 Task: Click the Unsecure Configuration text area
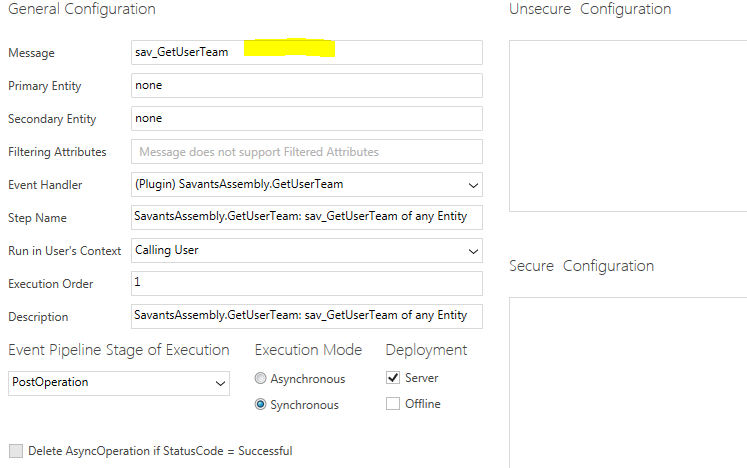(628, 125)
